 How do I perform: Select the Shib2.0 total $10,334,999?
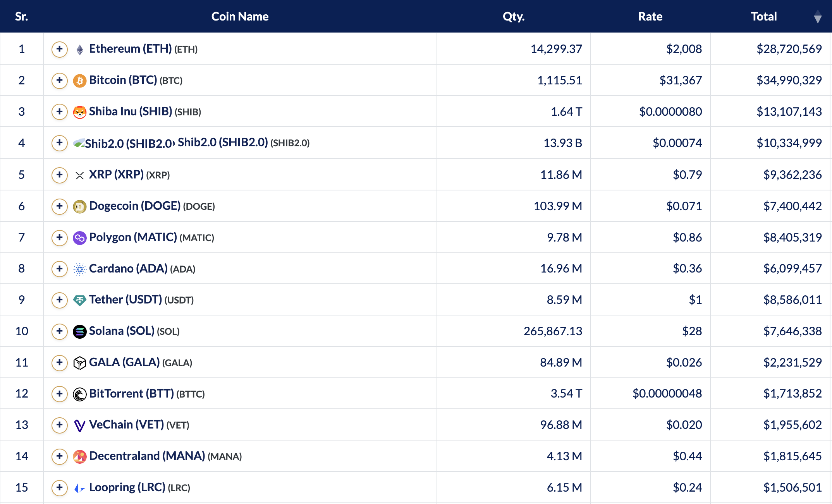[x=789, y=143]
